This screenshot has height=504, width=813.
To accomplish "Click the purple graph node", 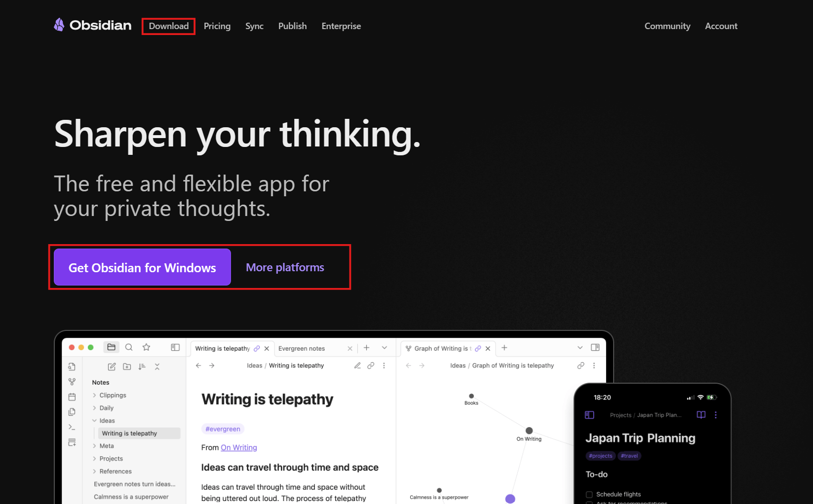I will point(510,499).
